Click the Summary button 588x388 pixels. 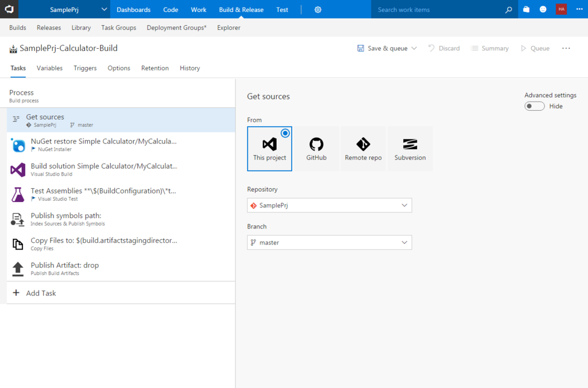[x=490, y=48]
